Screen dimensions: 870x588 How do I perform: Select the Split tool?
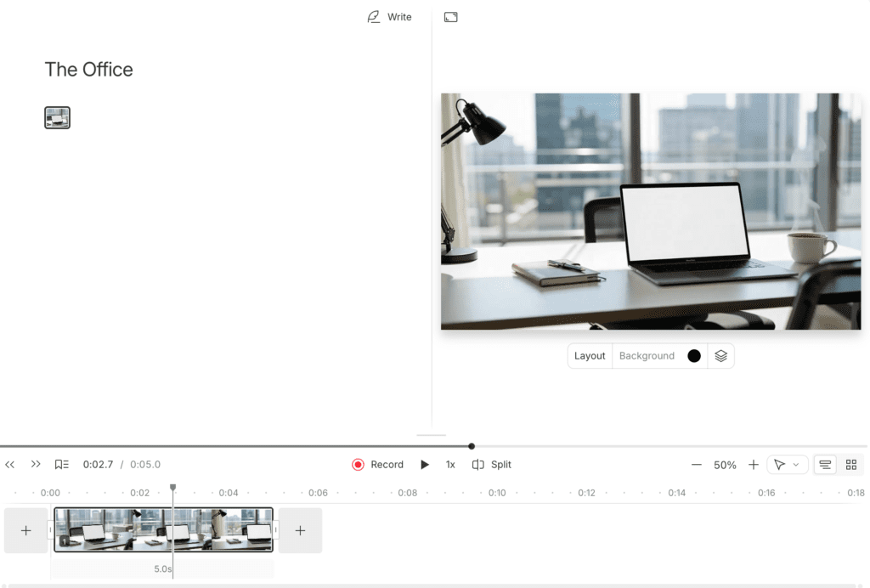pos(491,464)
